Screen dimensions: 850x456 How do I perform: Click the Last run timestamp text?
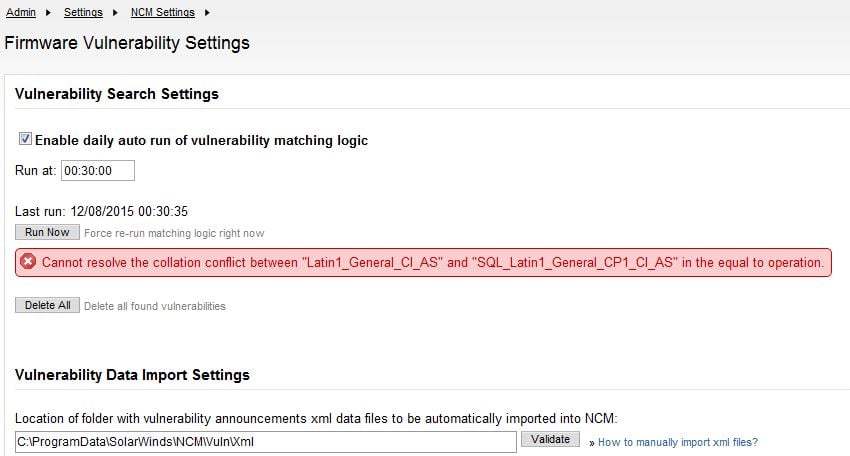[x=102, y=211]
